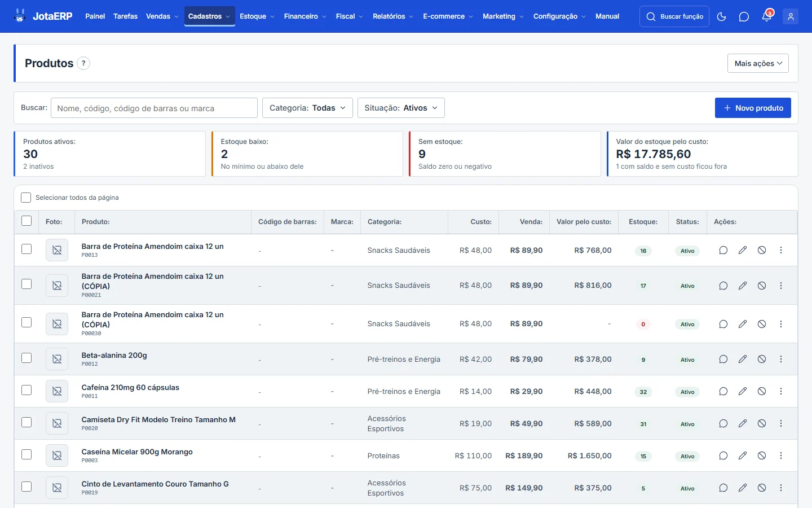
Task: Expand Estoque menu
Action: pyautogui.click(x=257, y=16)
